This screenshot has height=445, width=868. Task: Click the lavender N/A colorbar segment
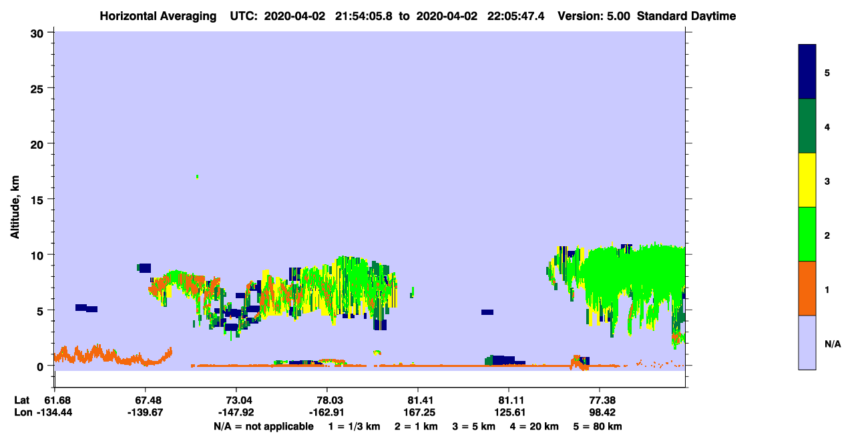click(x=807, y=342)
